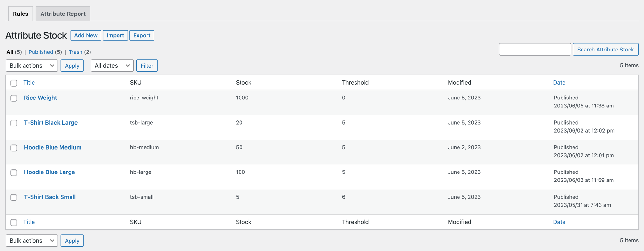The image size is (644, 251).
Task: Tick the T-Shirt Black Large checkbox
Action: pos(14,123)
